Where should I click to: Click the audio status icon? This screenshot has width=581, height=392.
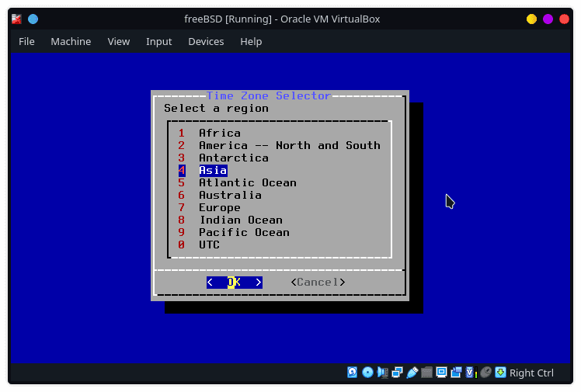(x=382, y=373)
